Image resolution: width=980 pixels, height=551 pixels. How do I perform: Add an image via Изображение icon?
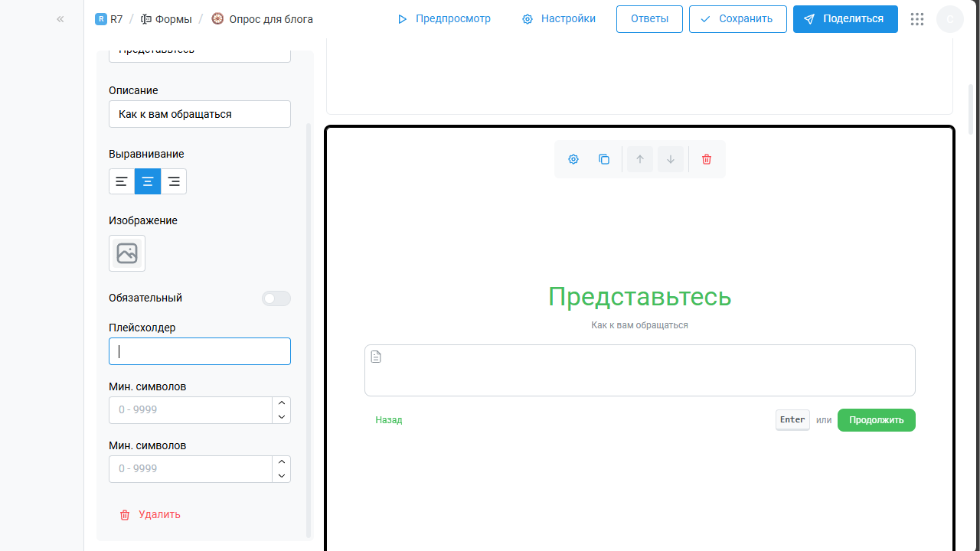[x=127, y=253]
